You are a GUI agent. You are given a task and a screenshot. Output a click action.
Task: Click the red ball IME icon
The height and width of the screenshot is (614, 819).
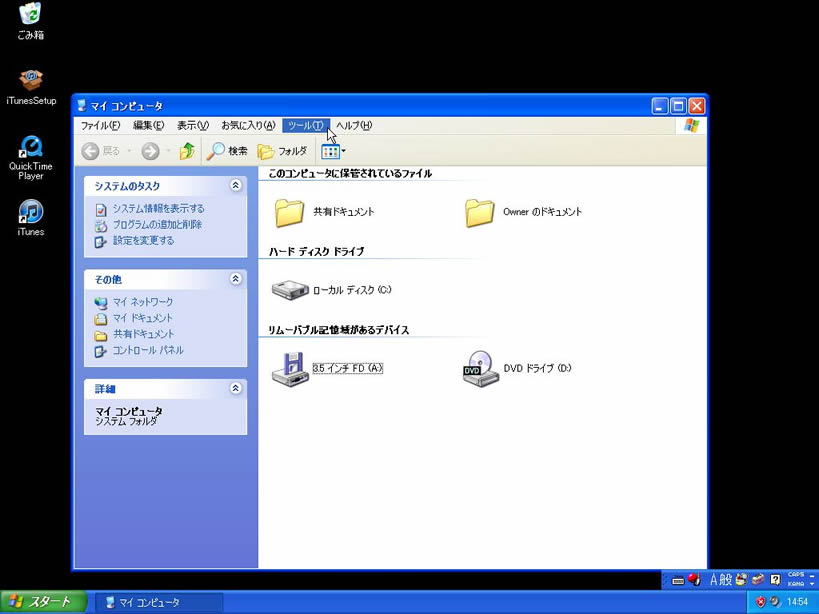694,580
